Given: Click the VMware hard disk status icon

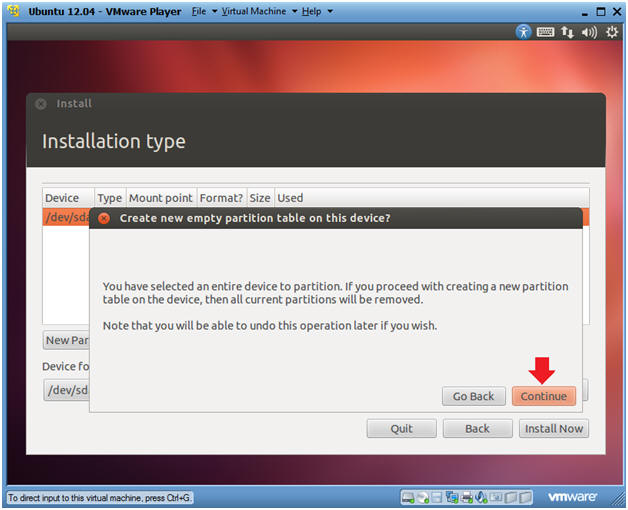Looking at the screenshot, I should point(408,498).
